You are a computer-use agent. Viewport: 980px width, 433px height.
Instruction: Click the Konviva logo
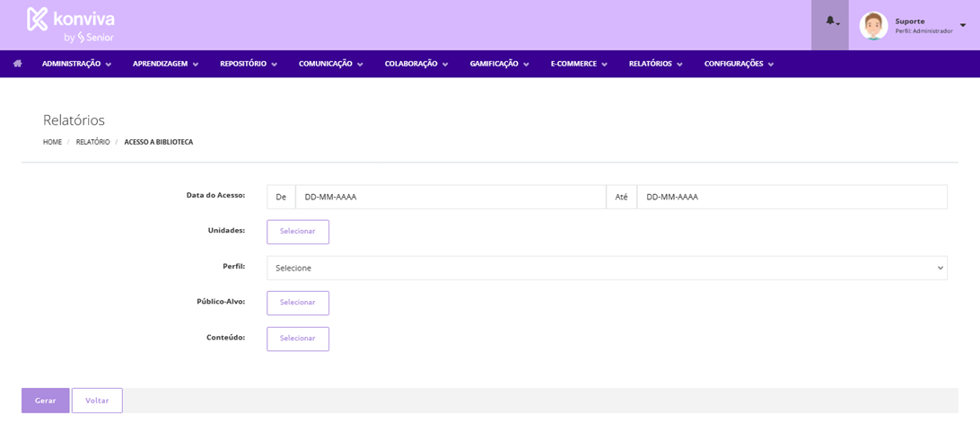[x=71, y=25]
